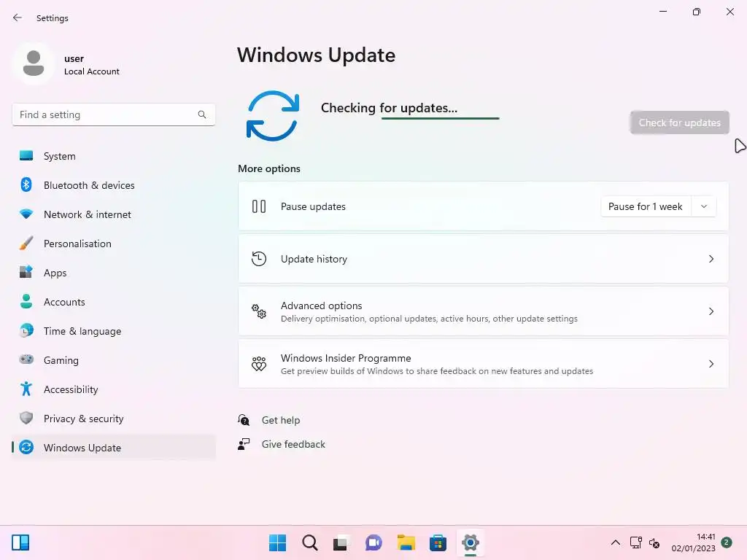This screenshot has width=747, height=560.
Task: Open File Explorer from the taskbar
Action: (406, 542)
